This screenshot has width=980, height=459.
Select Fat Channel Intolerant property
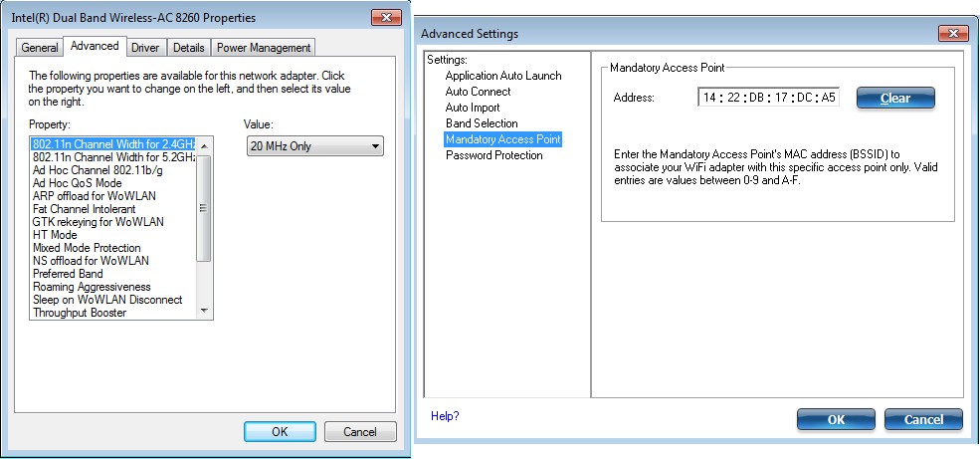(x=84, y=209)
